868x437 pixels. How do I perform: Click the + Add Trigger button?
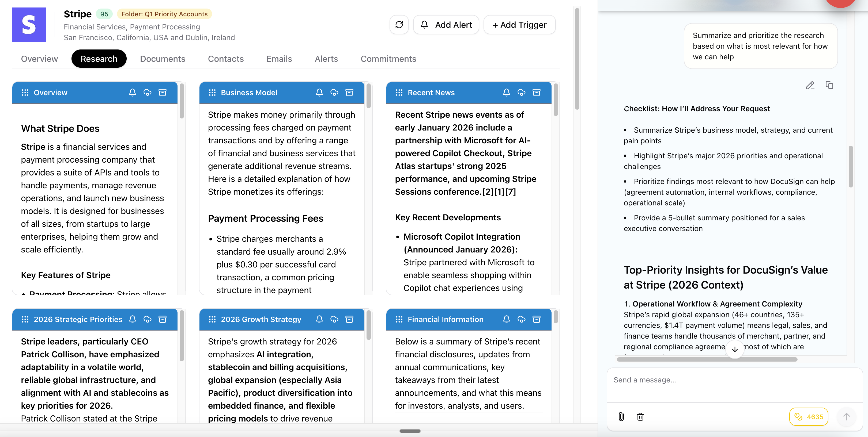pyautogui.click(x=519, y=25)
